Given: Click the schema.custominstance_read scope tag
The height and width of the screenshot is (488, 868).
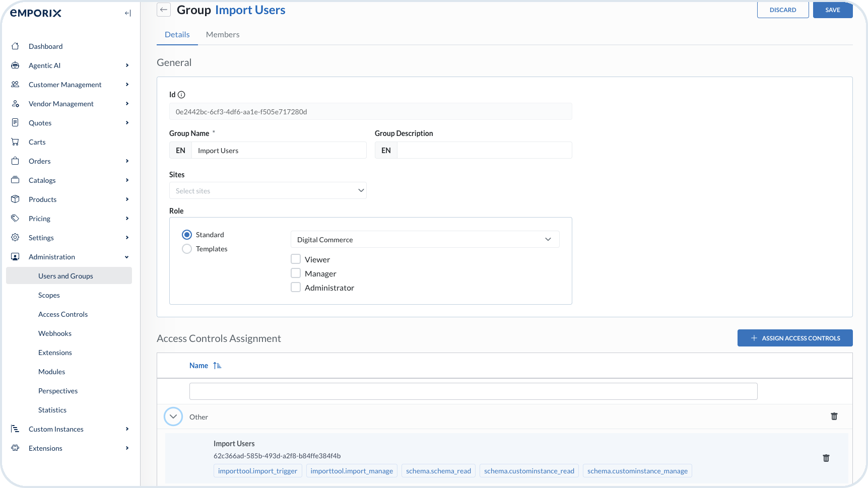Looking at the screenshot, I should point(529,471).
